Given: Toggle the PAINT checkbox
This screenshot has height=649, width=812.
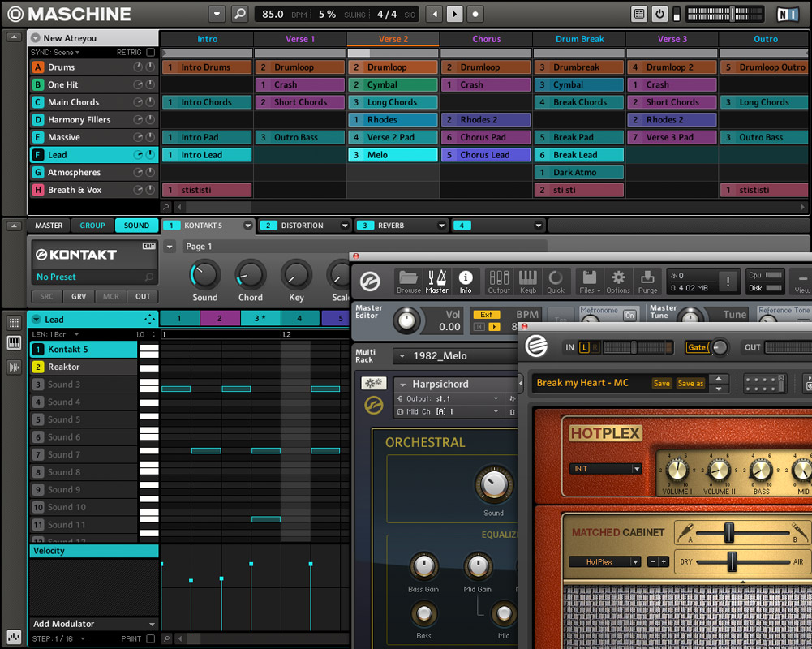Looking at the screenshot, I should point(151,638).
